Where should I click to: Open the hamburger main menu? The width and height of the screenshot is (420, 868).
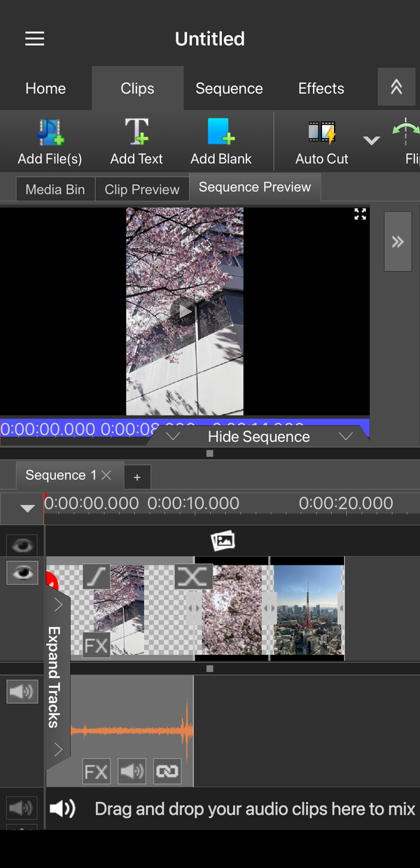[34, 39]
